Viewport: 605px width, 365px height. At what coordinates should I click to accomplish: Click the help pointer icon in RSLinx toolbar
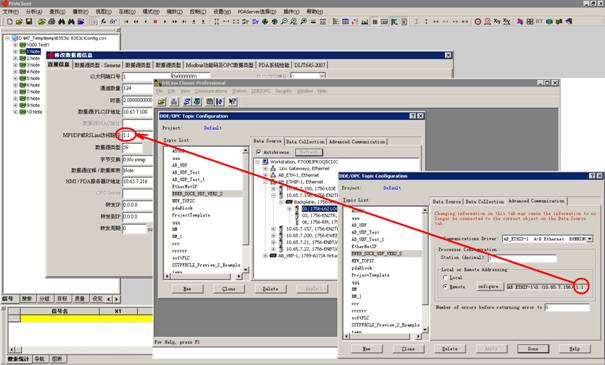tap(233, 101)
